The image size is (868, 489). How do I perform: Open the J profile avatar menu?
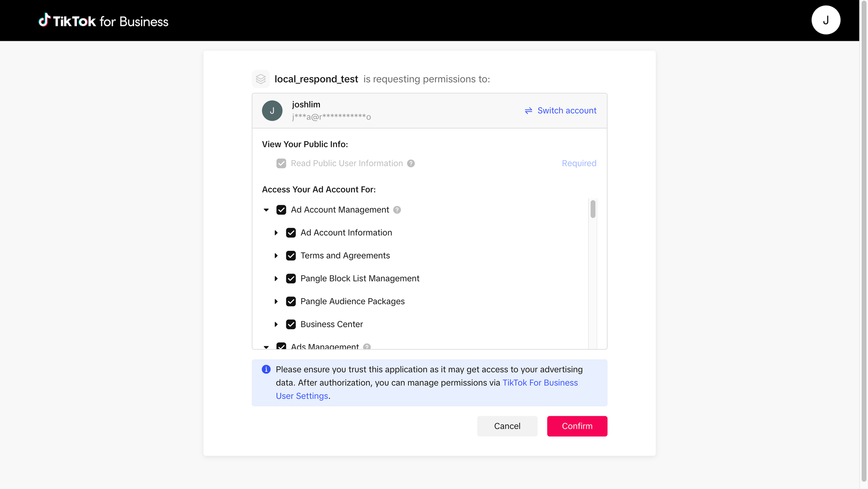[x=825, y=20]
